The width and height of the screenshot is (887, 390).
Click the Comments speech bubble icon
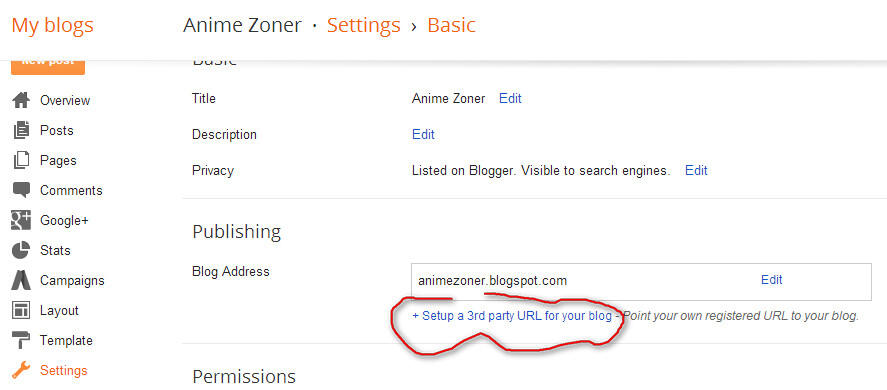point(21,190)
